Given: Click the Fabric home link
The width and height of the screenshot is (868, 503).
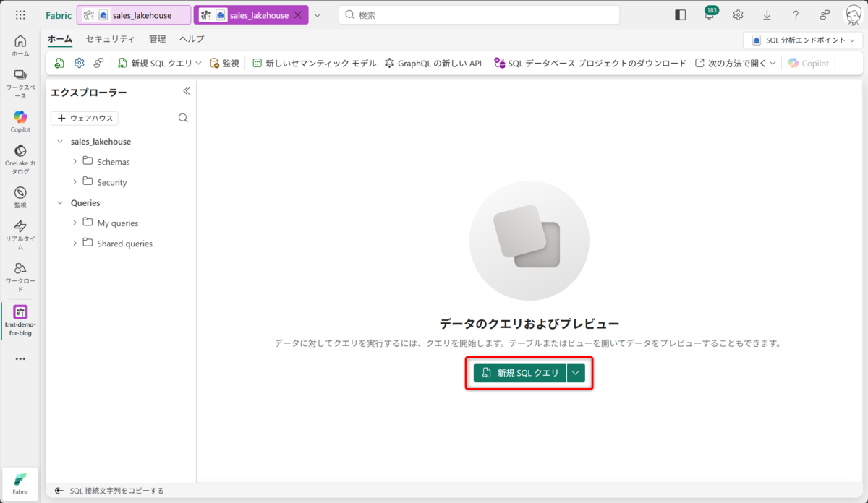Looking at the screenshot, I should 59,15.
